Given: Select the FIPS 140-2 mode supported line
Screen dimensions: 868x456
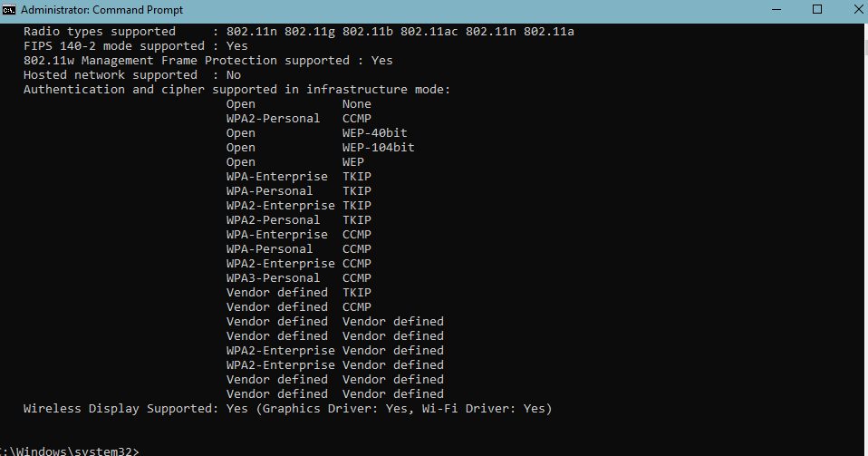Looking at the screenshot, I should (x=136, y=46).
